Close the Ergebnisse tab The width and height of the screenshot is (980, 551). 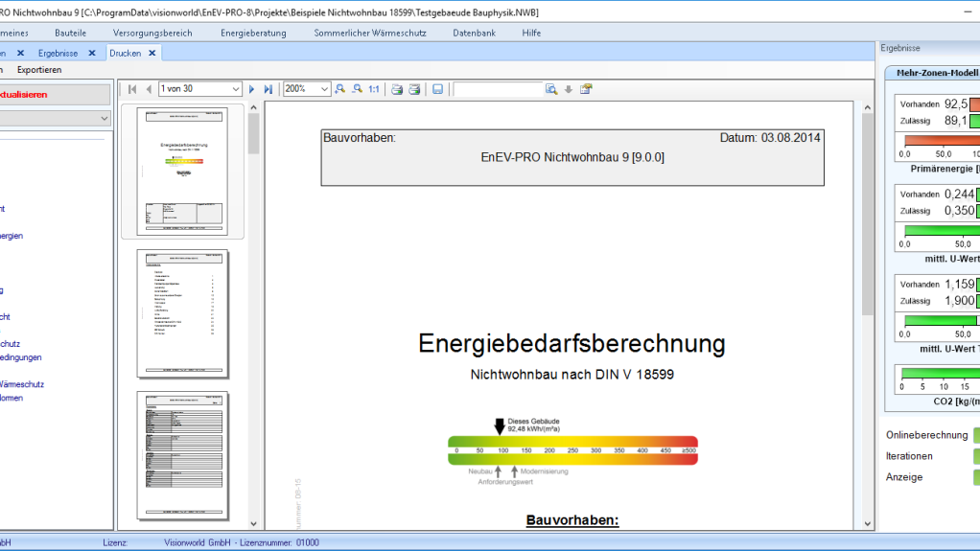[x=92, y=53]
